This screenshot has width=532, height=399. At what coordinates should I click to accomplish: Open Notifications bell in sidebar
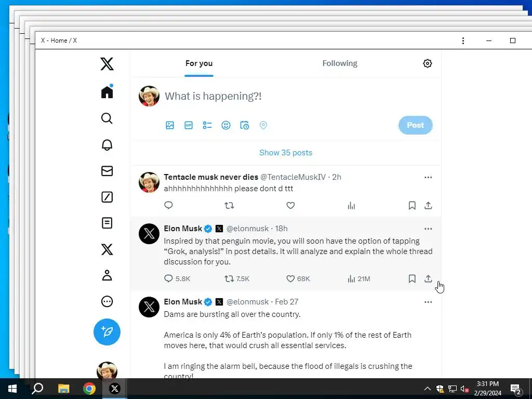pos(107,145)
